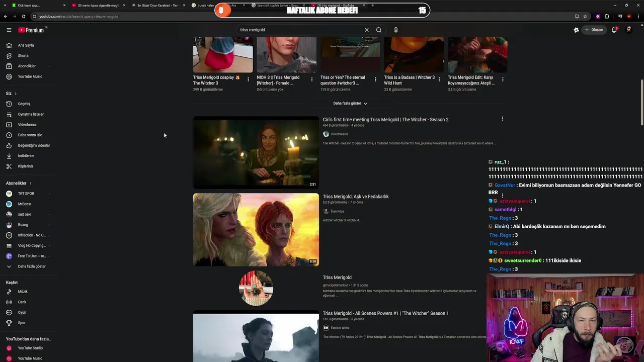This screenshot has width=644, height=362.
Task: Open the Triss Merigold channel avatar
Action: 256,288
